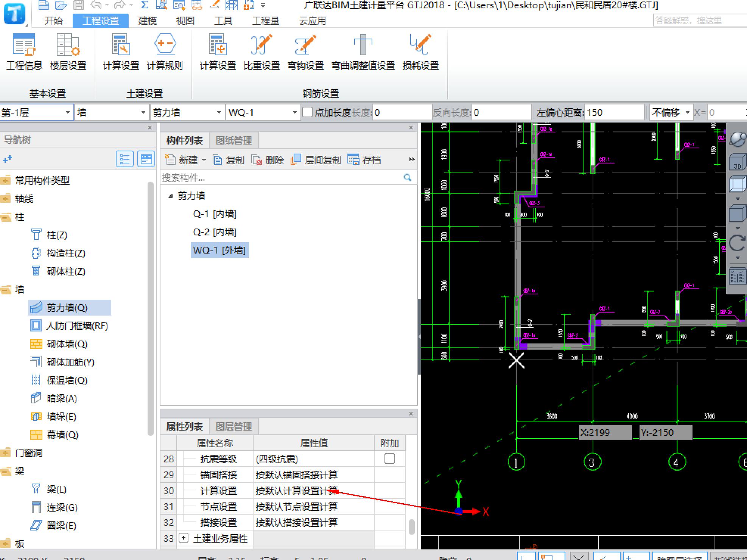The height and width of the screenshot is (560, 747).
Task: Click property list vertical scrollbar thumb
Action: coord(412,527)
